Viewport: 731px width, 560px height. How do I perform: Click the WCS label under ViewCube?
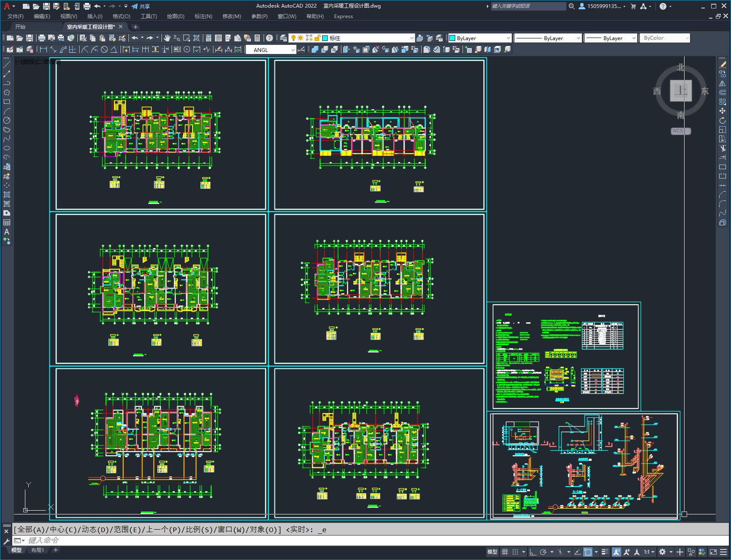(x=677, y=131)
